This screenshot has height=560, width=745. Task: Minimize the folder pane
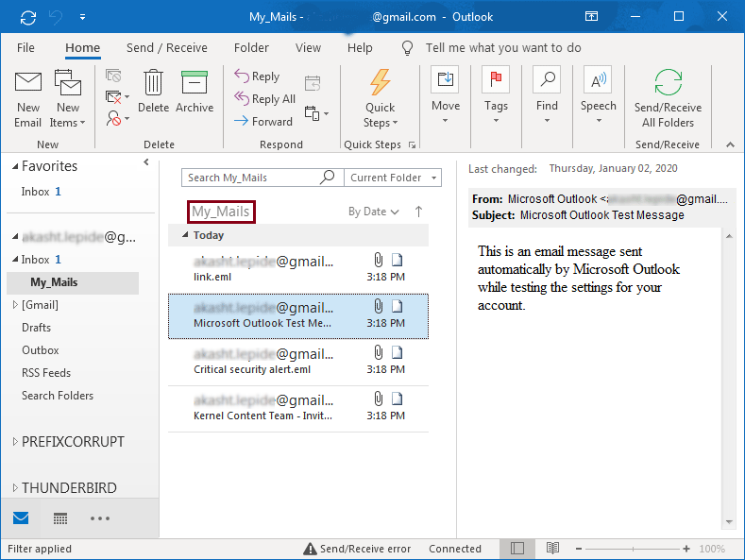146,162
